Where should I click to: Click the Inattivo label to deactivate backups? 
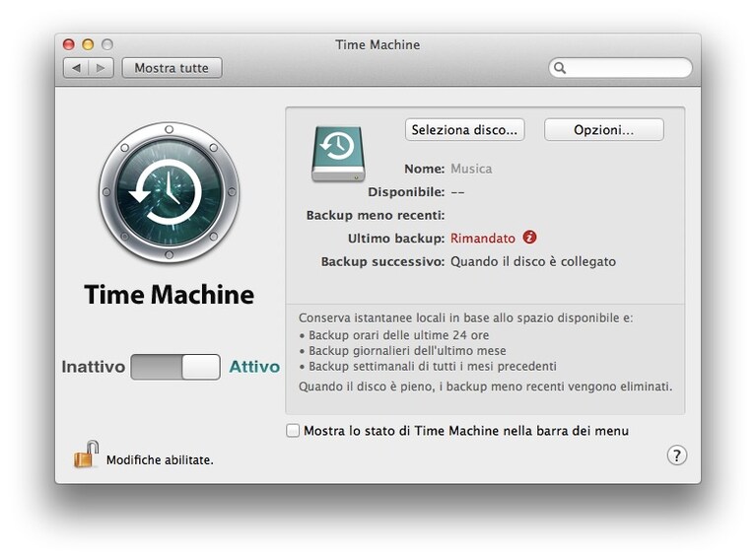pyautogui.click(x=93, y=367)
